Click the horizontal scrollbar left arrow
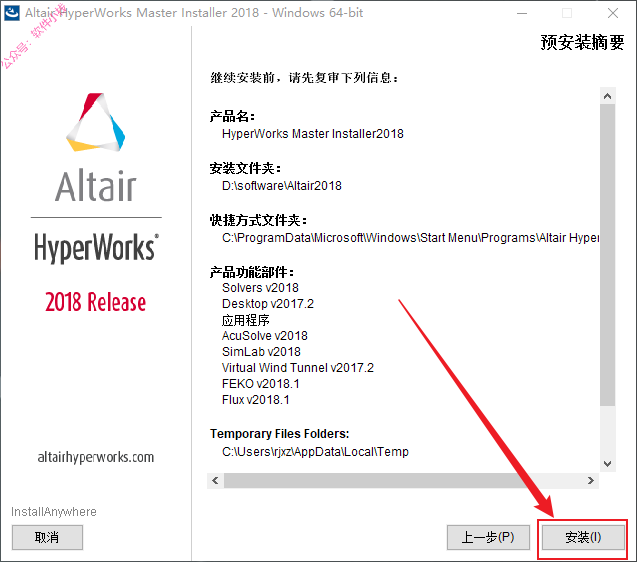This screenshot has height=562, width=637. [215, 480]
